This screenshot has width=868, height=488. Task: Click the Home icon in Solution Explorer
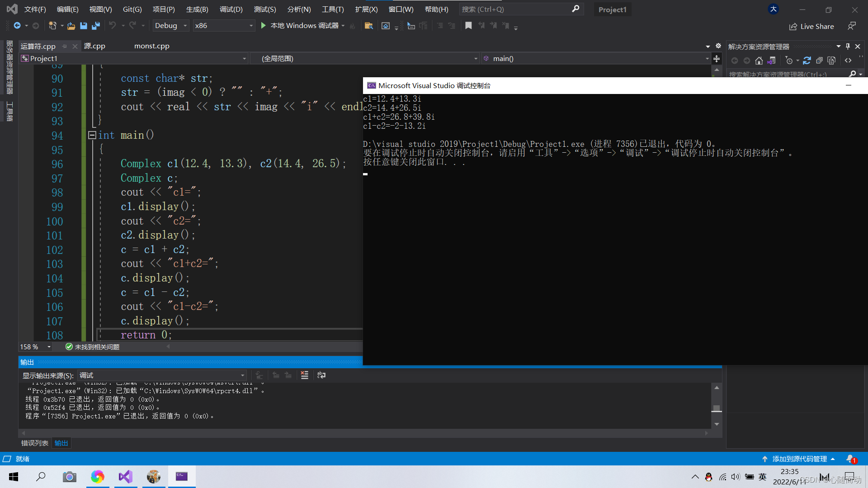759,60
